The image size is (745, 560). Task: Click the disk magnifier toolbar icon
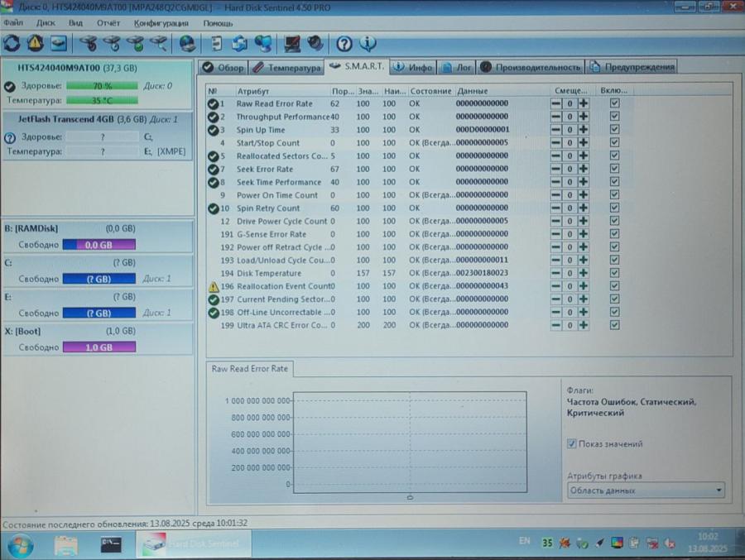pos(157,43)
